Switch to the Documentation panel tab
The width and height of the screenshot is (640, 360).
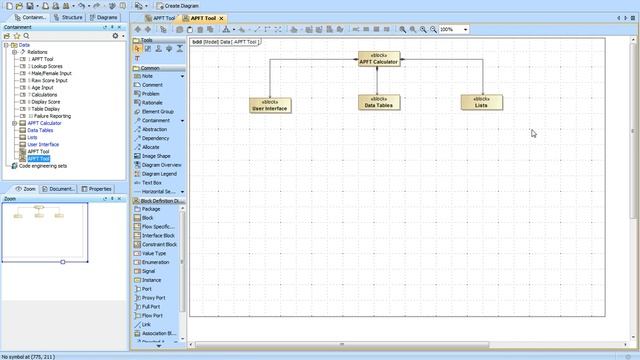pos(58,189)
